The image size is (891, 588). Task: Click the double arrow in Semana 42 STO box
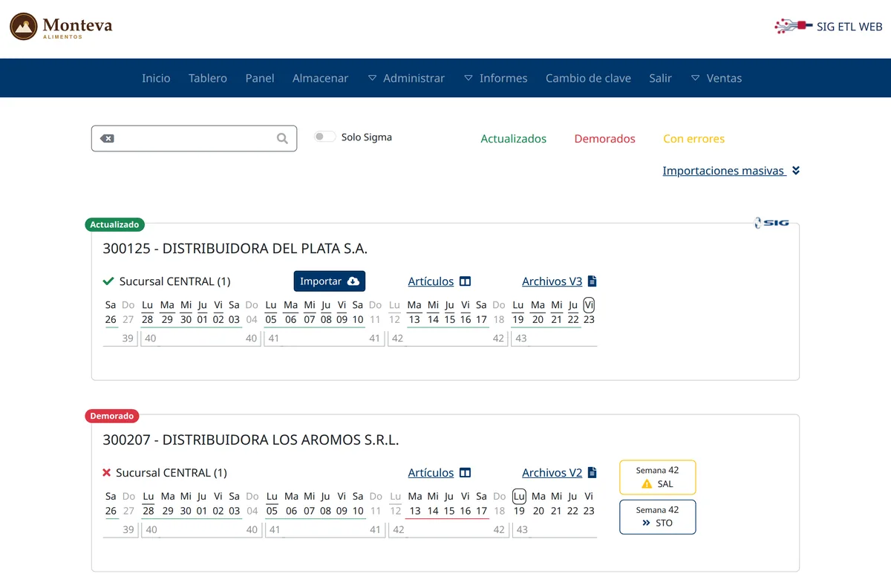tap(646, 523)
